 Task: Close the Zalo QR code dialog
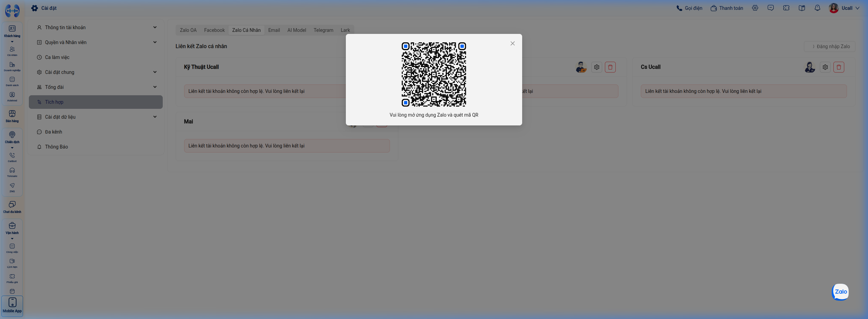pyautogui.click(x=512, y=43)
